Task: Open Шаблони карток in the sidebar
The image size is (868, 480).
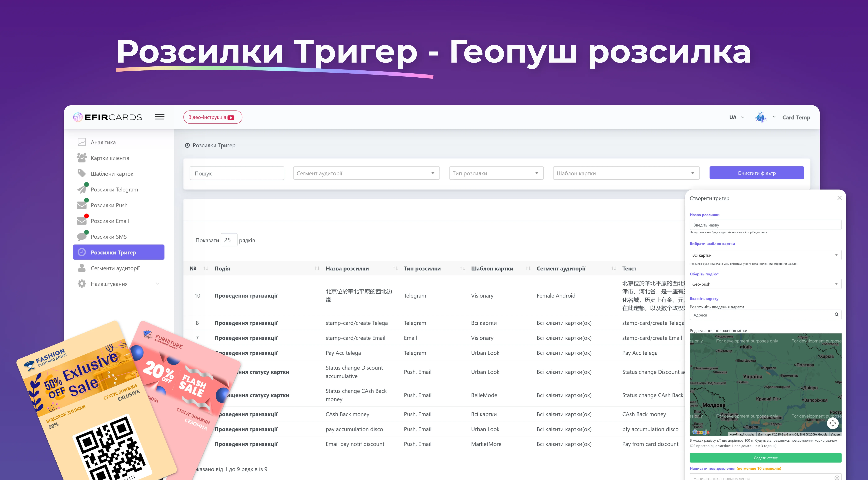Action: (112, 174)
